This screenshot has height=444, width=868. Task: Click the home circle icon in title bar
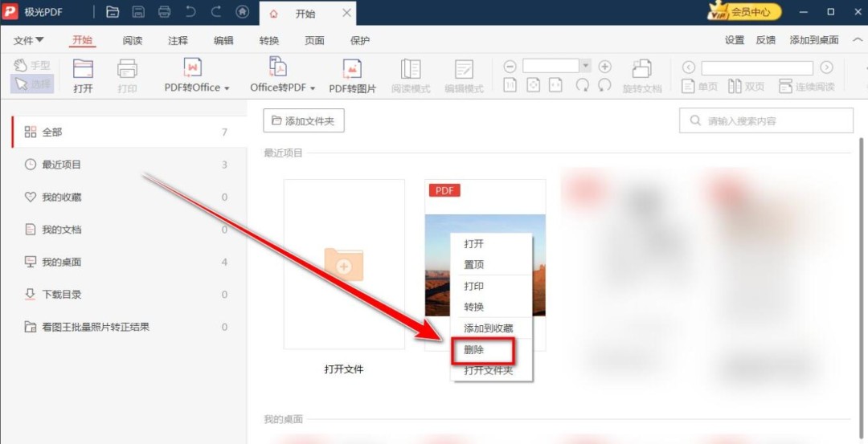point(243,11)
